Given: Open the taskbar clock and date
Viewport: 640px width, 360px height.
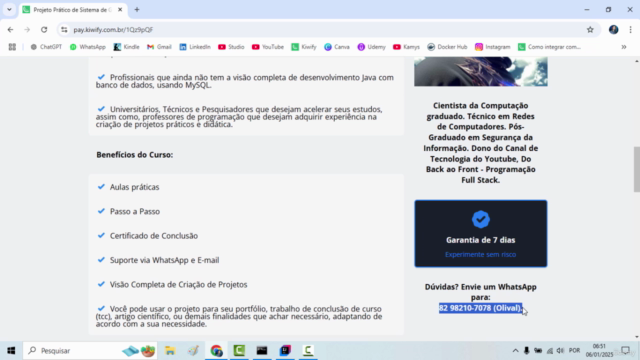Looking at the screenshot, I should (599, 351).
